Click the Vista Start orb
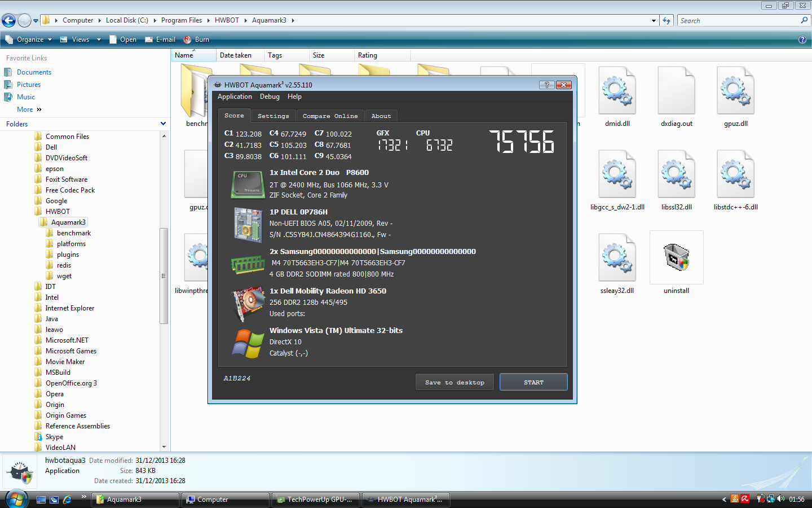The width and height of the screenshot is (812, 508). tap(17, 499)
